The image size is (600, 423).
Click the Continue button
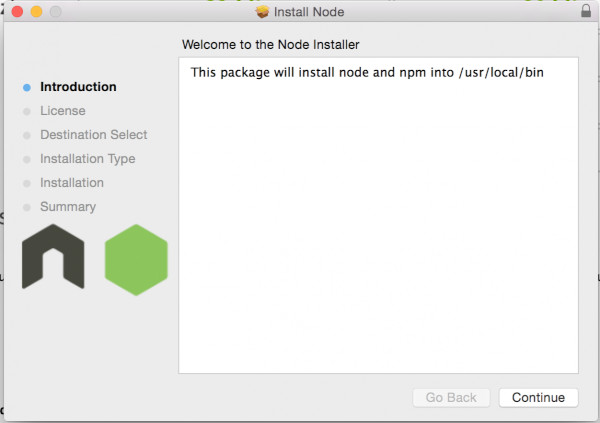pyautogui.click(x=538, y=398)
